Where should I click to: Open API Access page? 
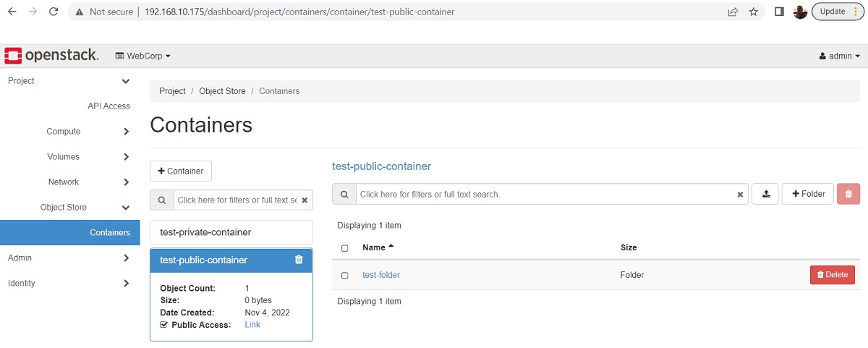(109, 106)
